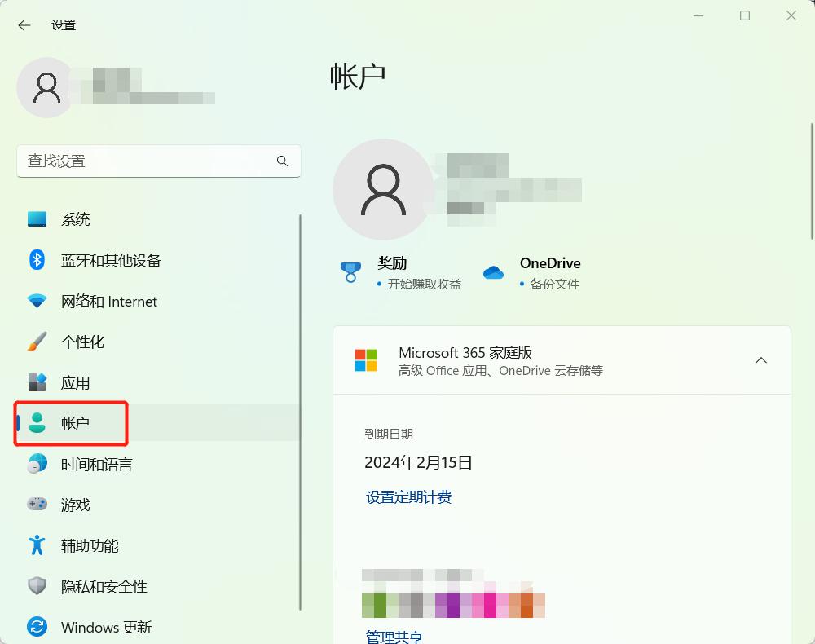Select the 游戏 (Gaming) sidebar icon
815x644 pixels.
[x=36, y=504]
